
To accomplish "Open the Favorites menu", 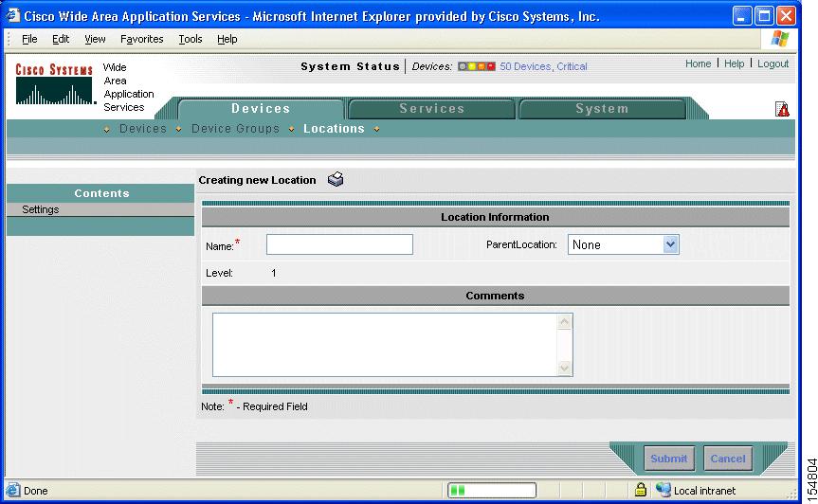I will (141, 39).
